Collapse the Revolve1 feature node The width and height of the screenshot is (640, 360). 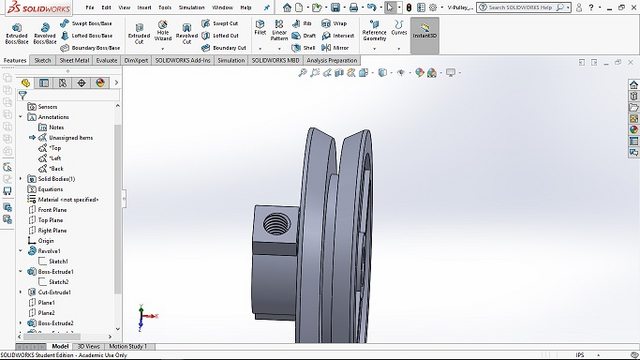[21, 251]
